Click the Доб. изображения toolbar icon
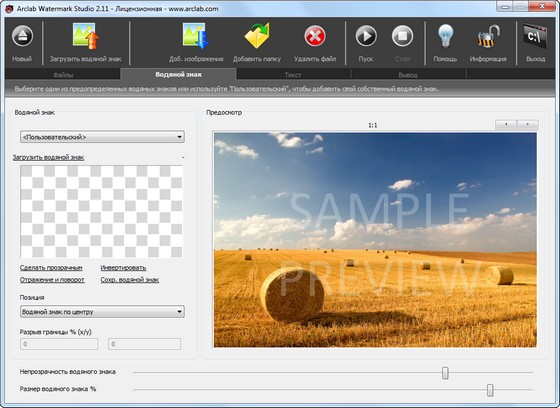Viewport: 560px width, 408px height. click(195, 36)
